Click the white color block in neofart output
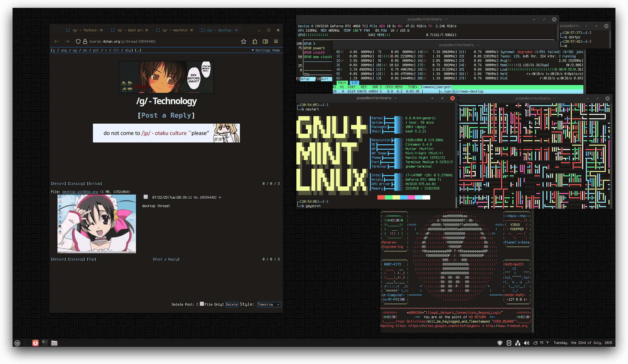 click(x=426, y=197)
